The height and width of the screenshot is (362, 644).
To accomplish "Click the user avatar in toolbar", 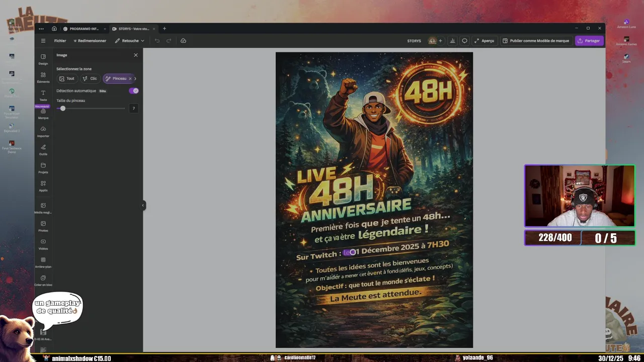I will (x=432, y=41).
